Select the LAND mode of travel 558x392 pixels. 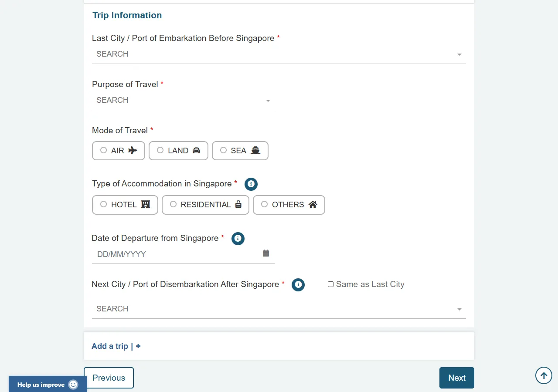(178, 151)
